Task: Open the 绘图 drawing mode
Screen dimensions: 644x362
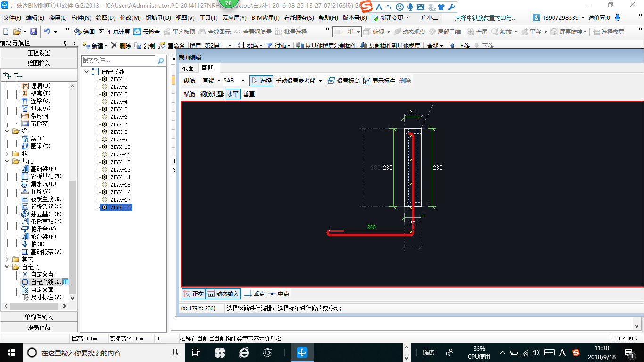Action: tap(84, 32)
